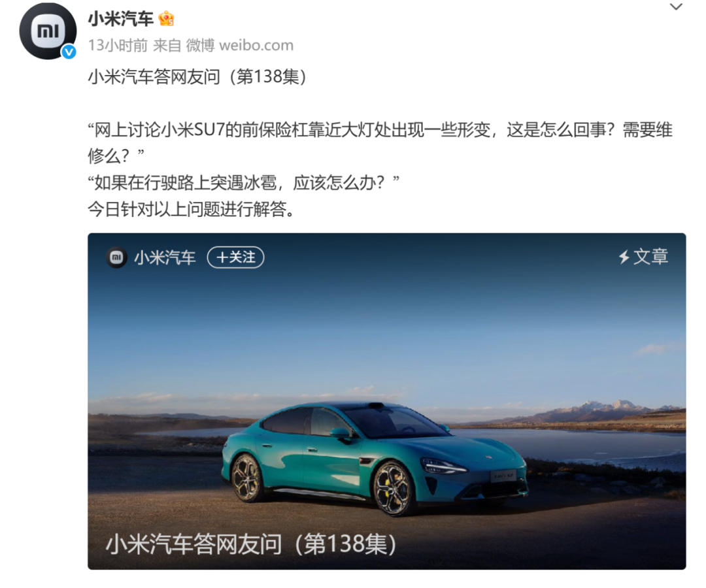This screenshot has width=706, height=588.
Task: Click the 小米汽车 name inside article card
Action: tap(165, 258)
